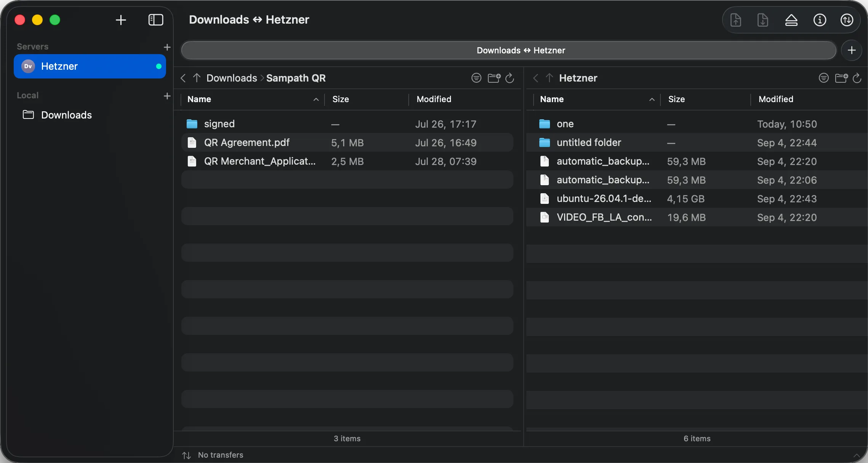Click the ubuntu disk image file icon
Image resolution: width=868 pixels, height=463 pixels.
coord(545,199)
